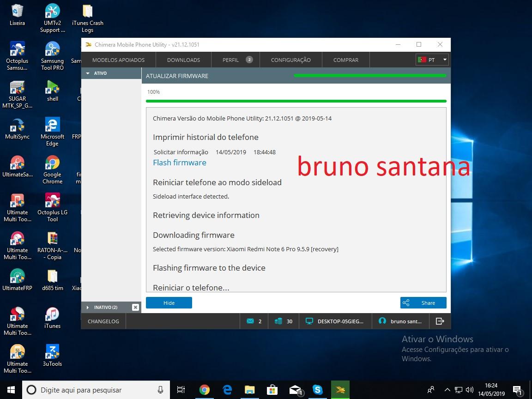
Task: Launch Samsung Tool PRO shortcut
Action: [52, 56]
